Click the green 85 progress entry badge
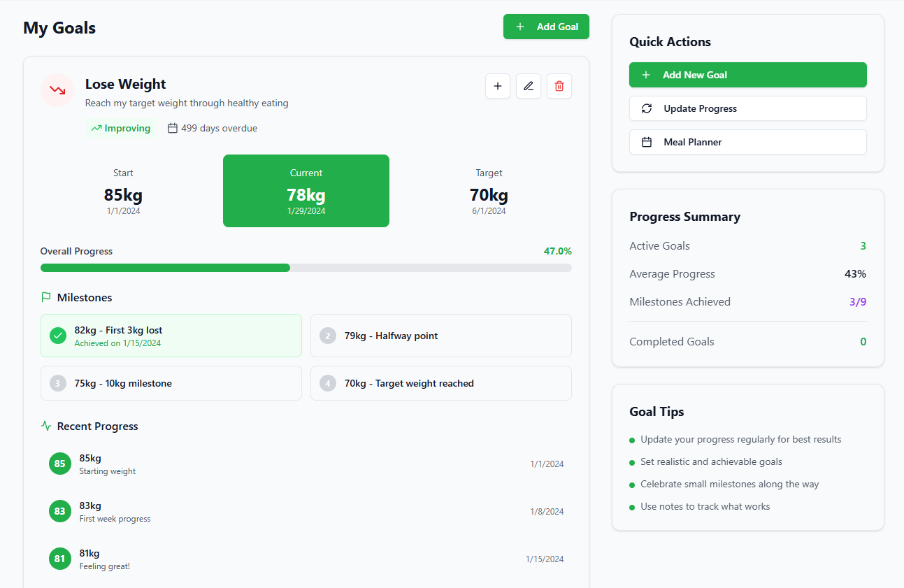The height and width of the screenshot is (588, 904). pyautogui.click(x=60, y=464)
